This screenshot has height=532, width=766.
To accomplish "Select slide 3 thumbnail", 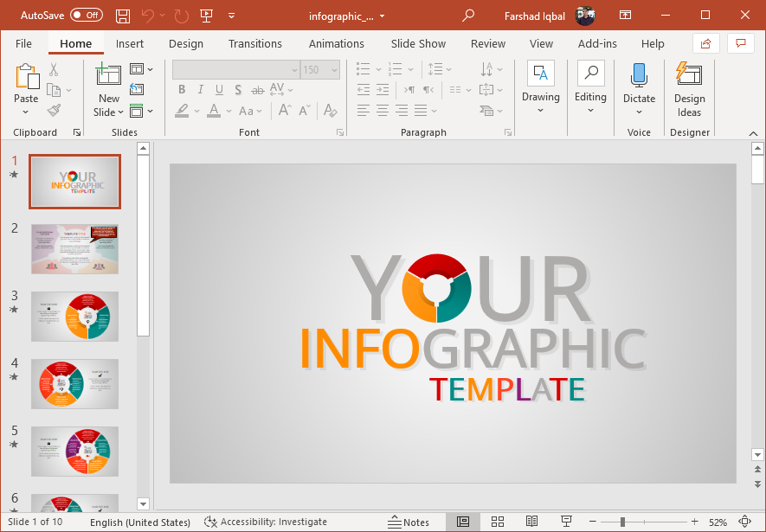I will (75, 317).
